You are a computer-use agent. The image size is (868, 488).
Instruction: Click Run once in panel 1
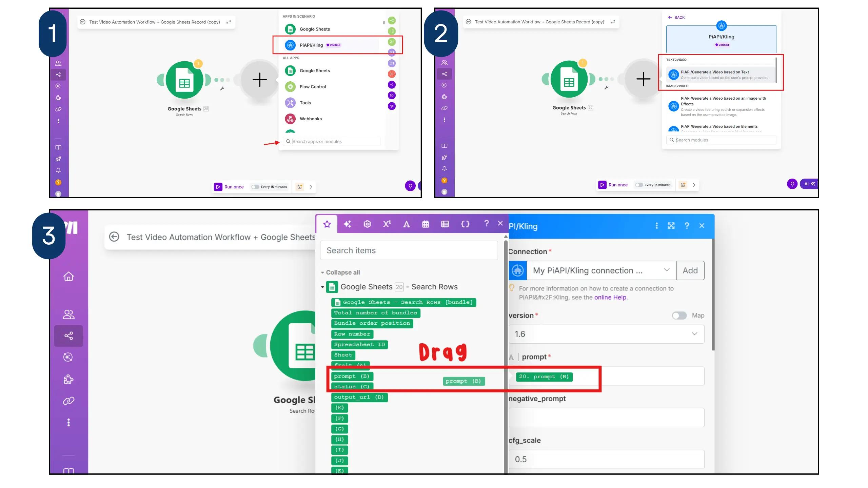pos(229,187)
